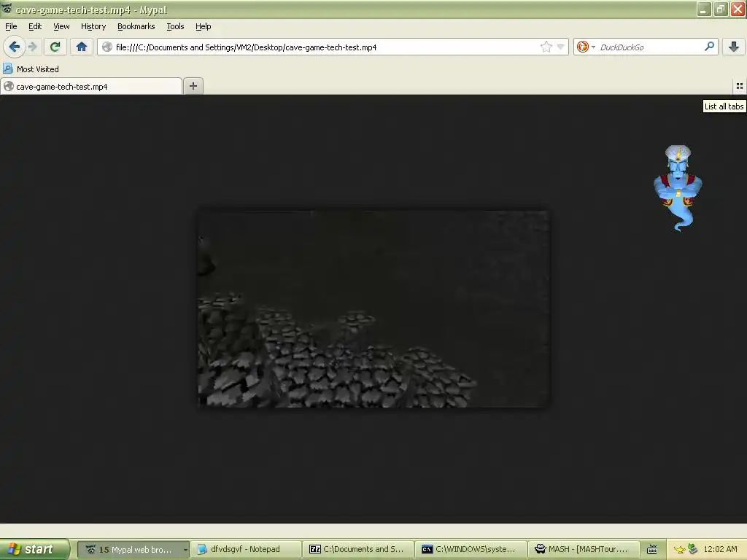Expand the Mypal taskbar group dropdown arrow

(x=185, y=550)
